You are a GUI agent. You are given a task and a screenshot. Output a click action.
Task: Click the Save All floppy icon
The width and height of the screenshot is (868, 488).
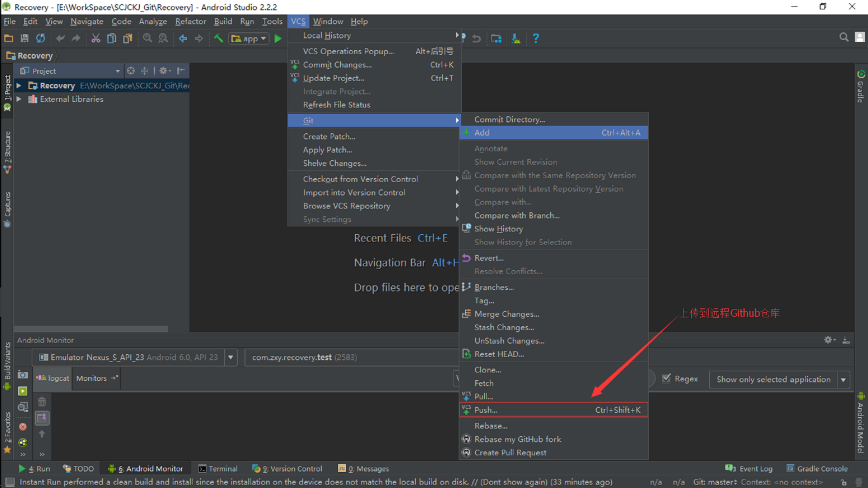(24, 38)
